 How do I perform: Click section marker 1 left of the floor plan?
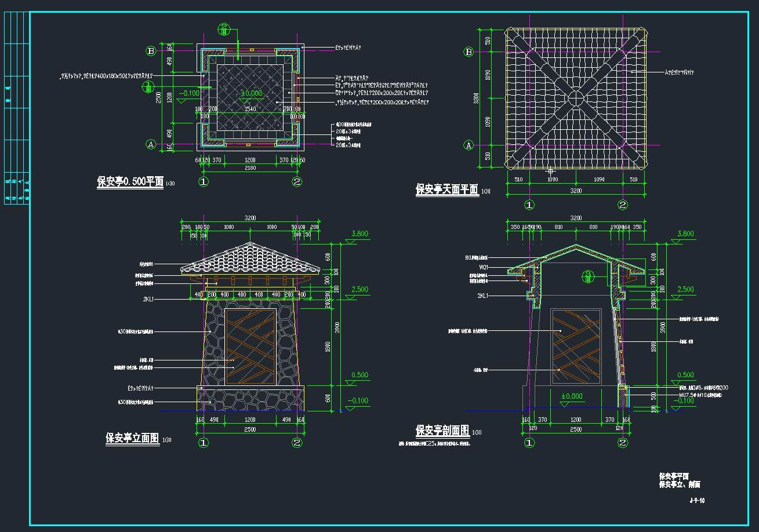pos(148,87)
